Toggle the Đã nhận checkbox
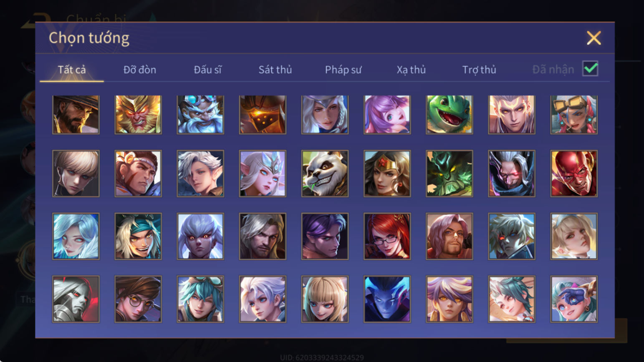Viewport: 644px width, 362px height. [590, 69]
